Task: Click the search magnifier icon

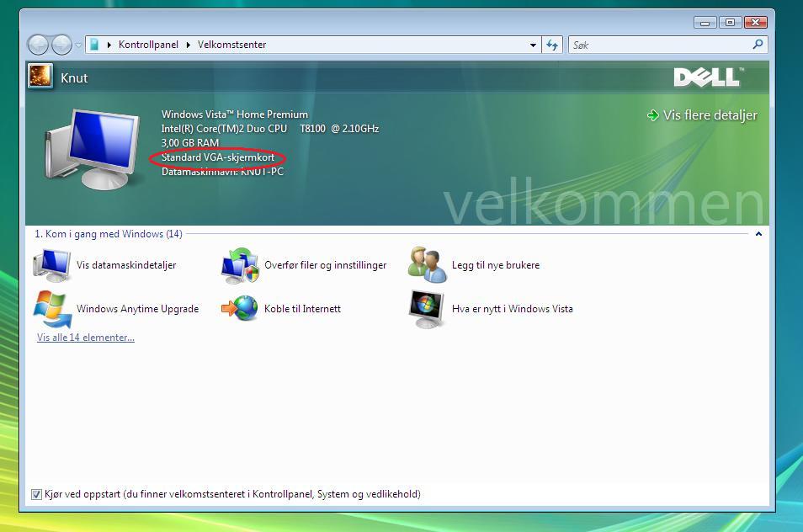Action: [758, 45]
